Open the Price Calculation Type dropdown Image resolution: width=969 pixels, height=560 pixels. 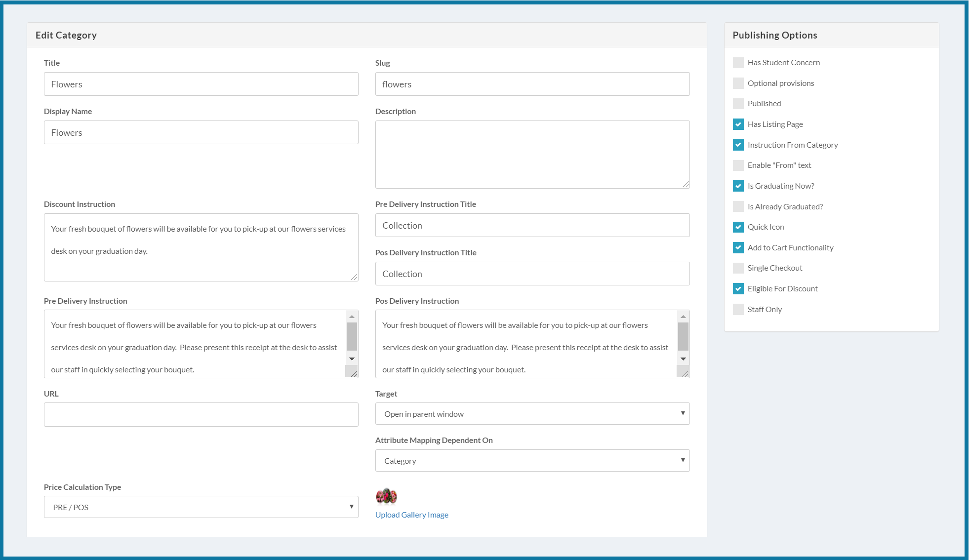[201, 507]
